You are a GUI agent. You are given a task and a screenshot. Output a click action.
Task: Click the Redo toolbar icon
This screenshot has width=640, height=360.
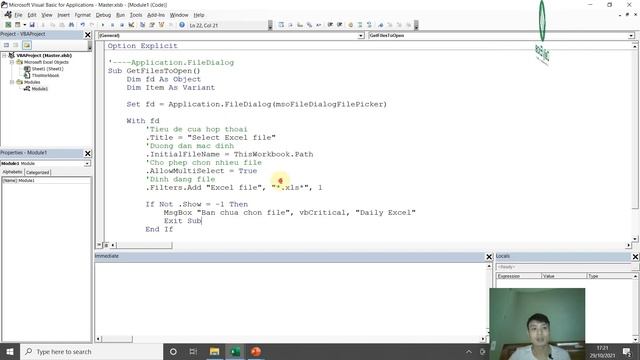click(x=92, y=25)
